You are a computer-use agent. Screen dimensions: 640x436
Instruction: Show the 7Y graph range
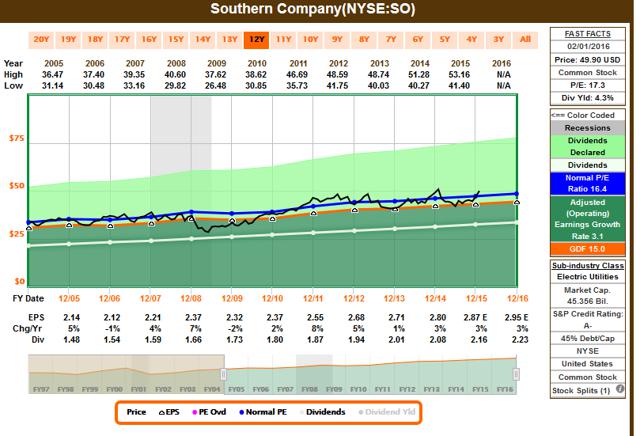[x=391, y=40]
